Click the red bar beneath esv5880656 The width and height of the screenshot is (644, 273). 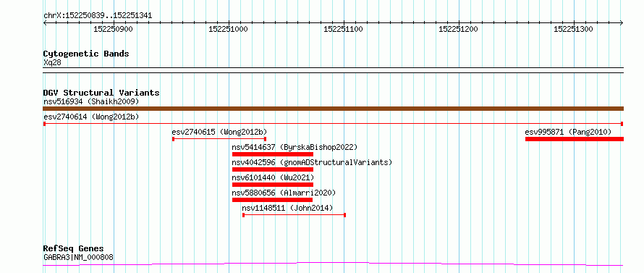click(x=273, y=200)
